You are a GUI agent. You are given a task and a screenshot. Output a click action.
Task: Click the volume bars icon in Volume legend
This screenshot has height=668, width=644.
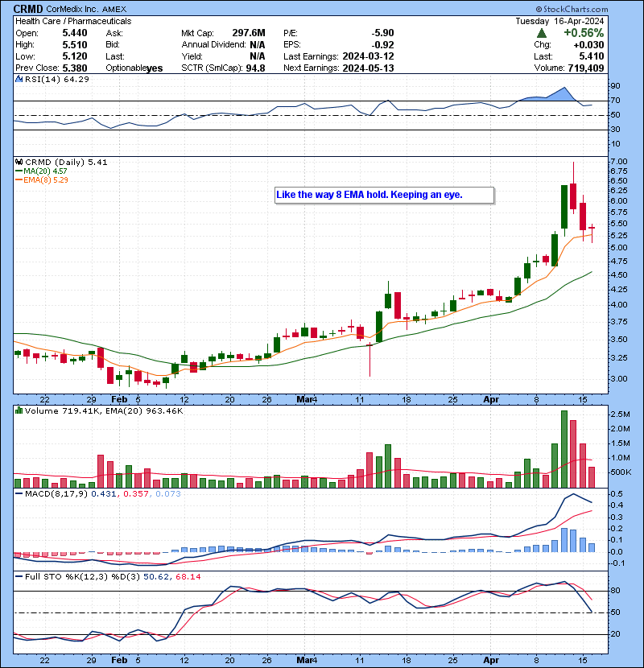click(19, 410)
